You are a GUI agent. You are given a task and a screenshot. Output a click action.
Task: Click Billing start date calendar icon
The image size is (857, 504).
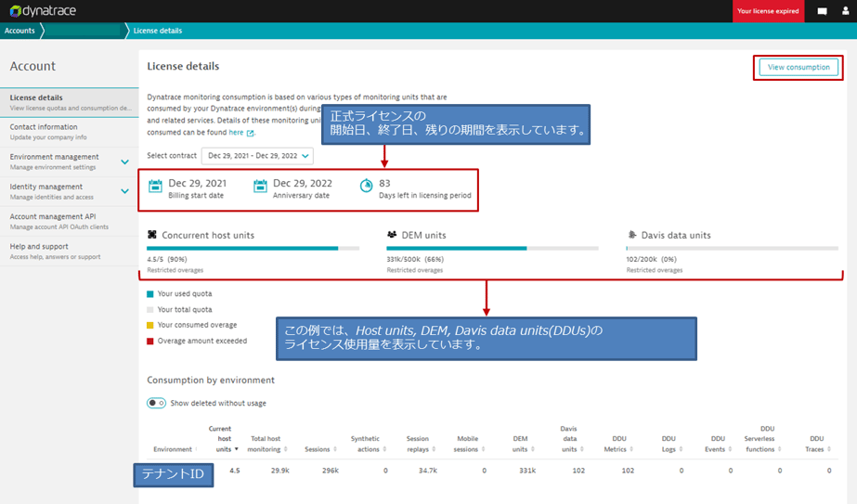tap(155, 187)
